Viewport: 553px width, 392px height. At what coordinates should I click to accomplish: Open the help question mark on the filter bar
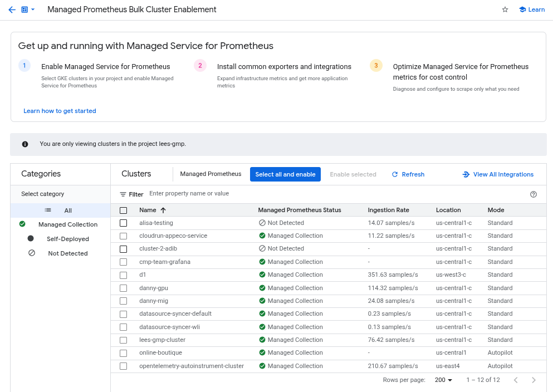(533, 194)
